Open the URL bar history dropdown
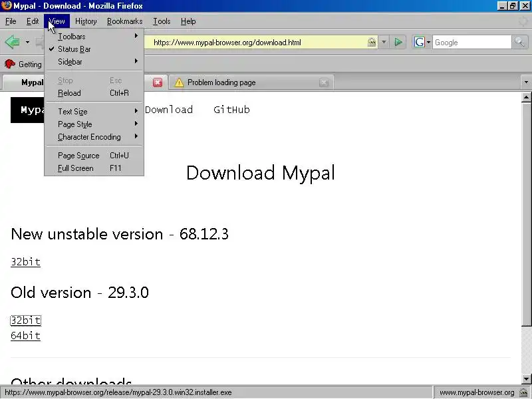Viewport: 532px width, 399px height. [x=384, y=43]
